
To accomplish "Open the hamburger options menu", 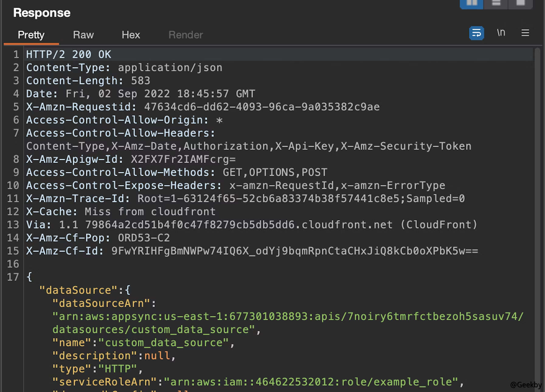I will [x=525, y=33].
